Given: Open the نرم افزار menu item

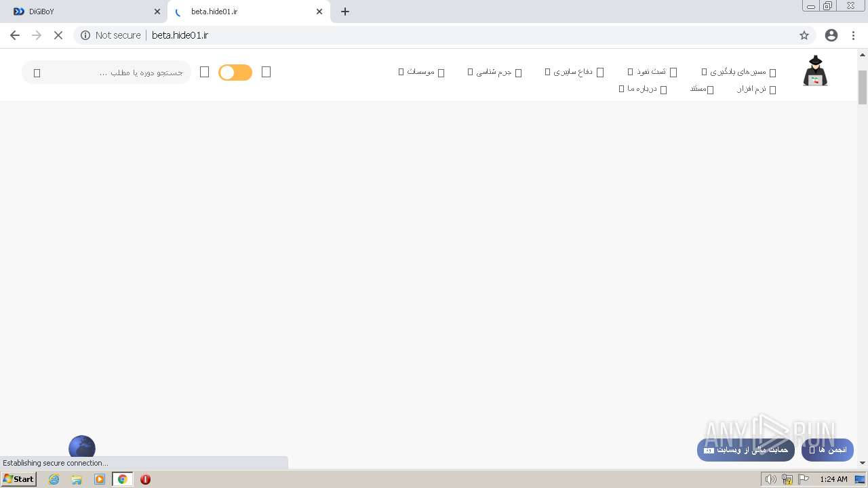Looking at the screenshot, I should pyautogui.click(x=756, y=89).
